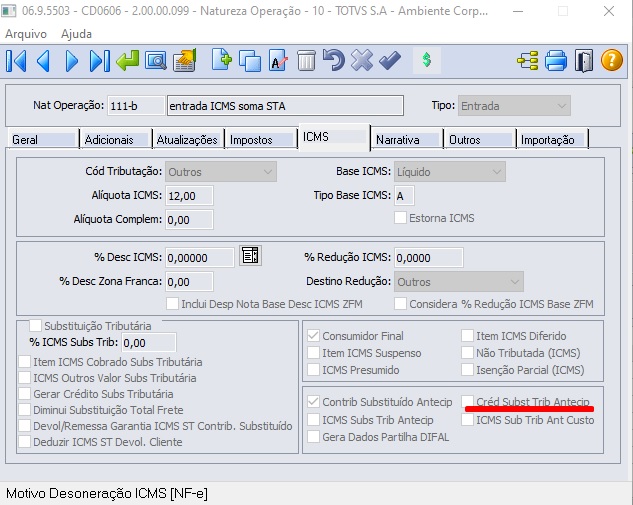Open the search magnifier tool

pos(156,61)
